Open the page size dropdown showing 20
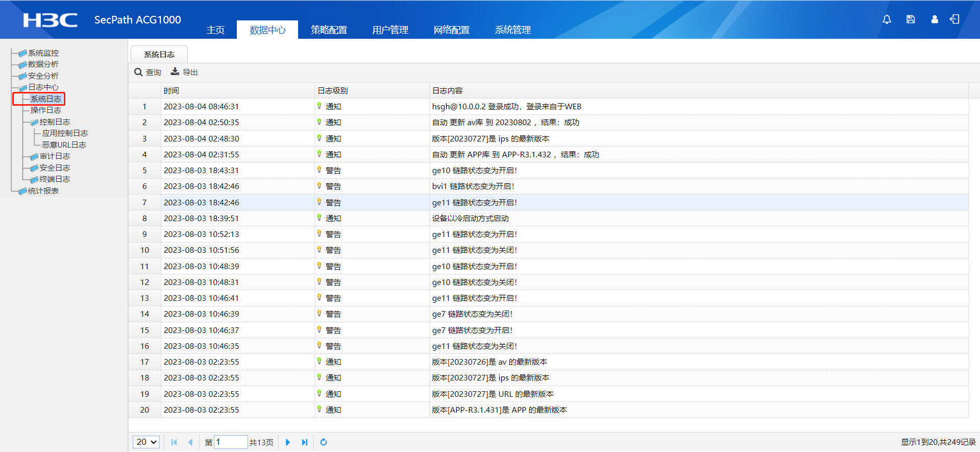The width and height of the screenshot is (980, 452). pyautogui.click(x=146, y=442)
